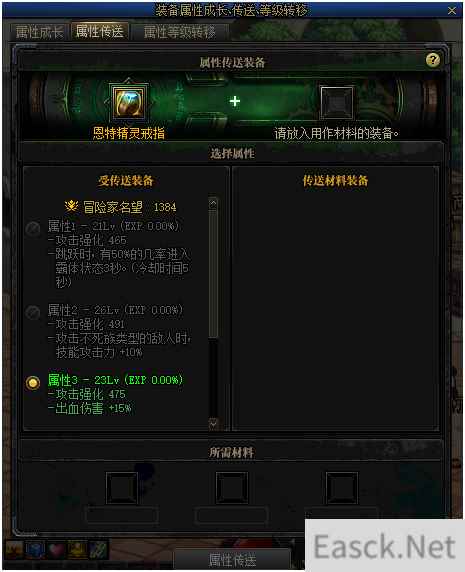Click the third required material slot
The height and width of the screenshot is (572, 465).
[342, 488]
